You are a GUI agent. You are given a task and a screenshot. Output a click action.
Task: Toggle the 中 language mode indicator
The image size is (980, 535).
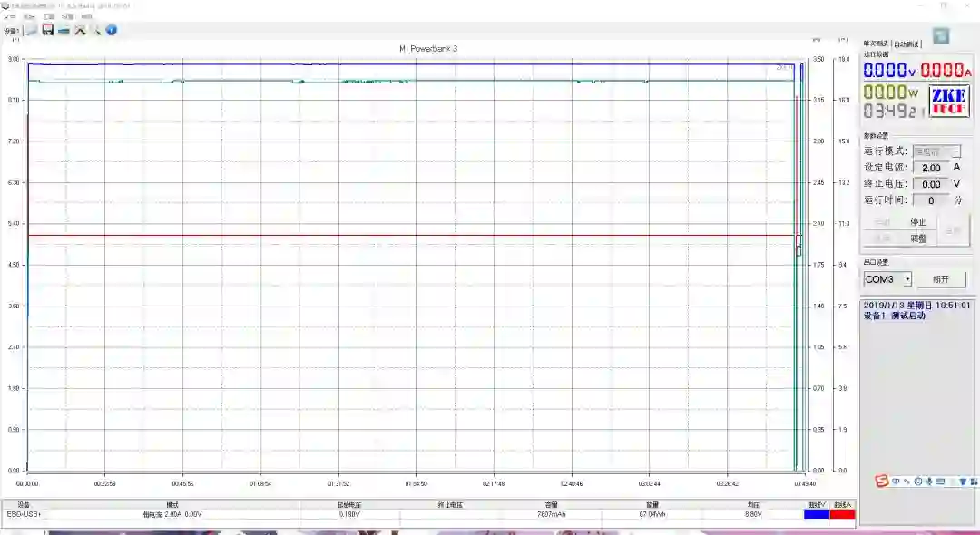coord(896,481)
